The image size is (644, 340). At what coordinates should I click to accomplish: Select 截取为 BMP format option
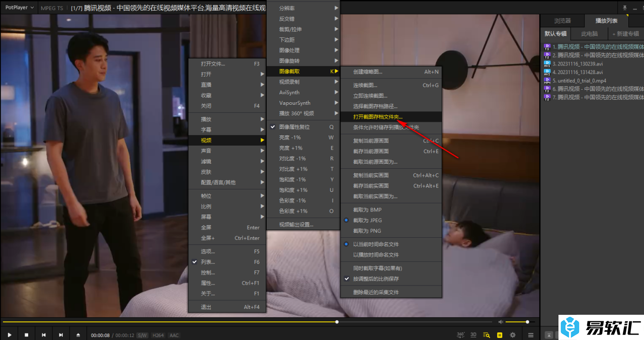pyautogui.click(x=391, y=210)
